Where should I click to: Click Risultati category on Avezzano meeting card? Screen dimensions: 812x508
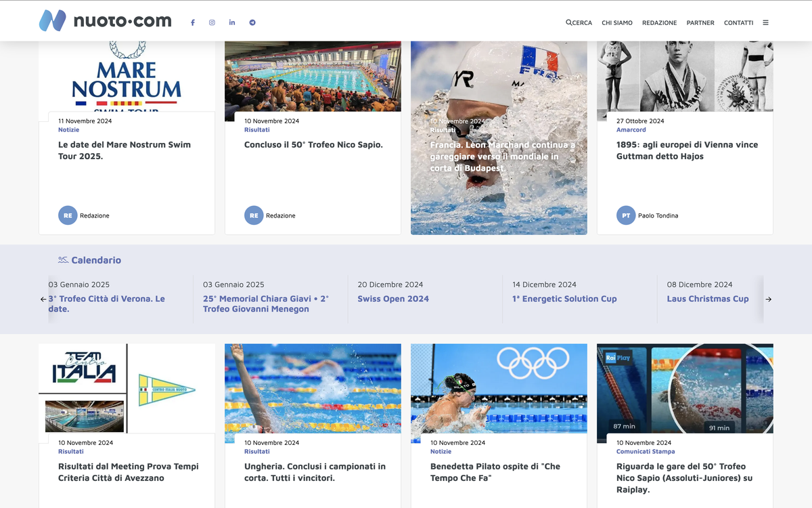click(71, 452)
